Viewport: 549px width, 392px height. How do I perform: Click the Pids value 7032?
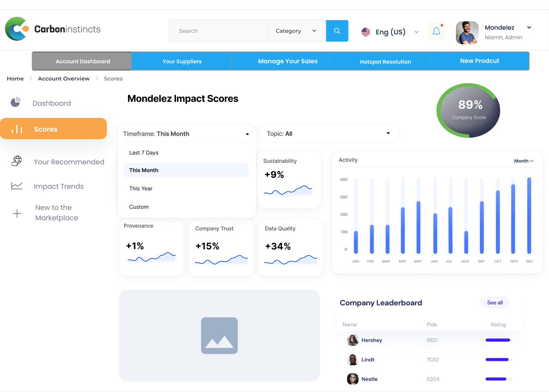(x=433, y=360)
